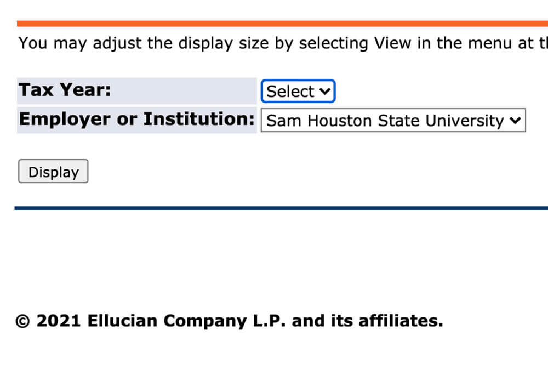
Task: Click the Employer dropdown arrow
Action: point(516,121)
